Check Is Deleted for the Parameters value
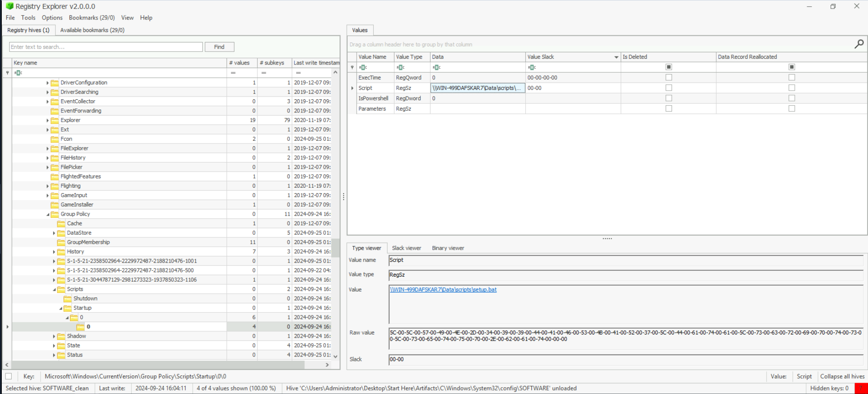The image size is (868, 394). point(668,109)
